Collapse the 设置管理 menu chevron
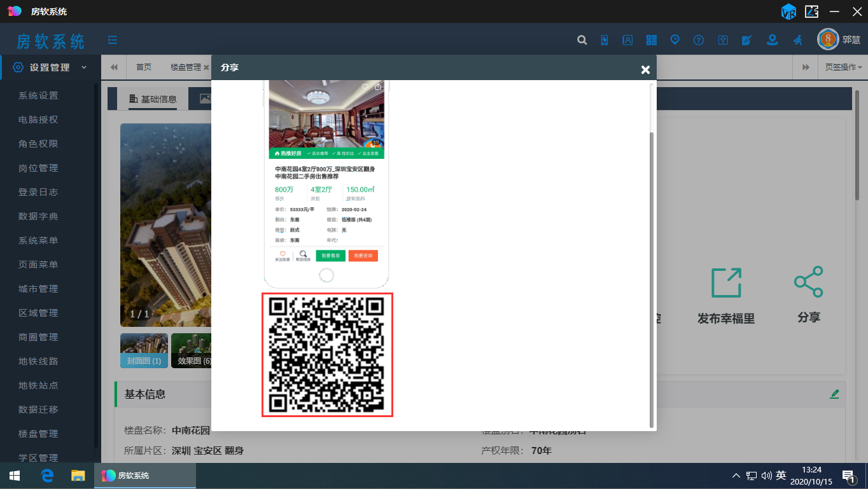 coord(84,67)
